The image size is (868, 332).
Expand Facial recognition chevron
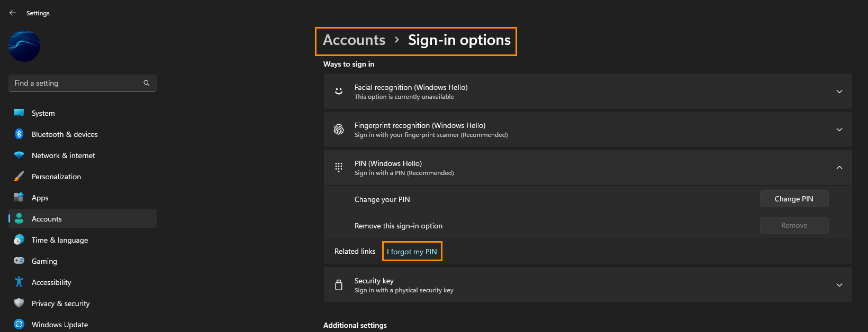[839, 91]
